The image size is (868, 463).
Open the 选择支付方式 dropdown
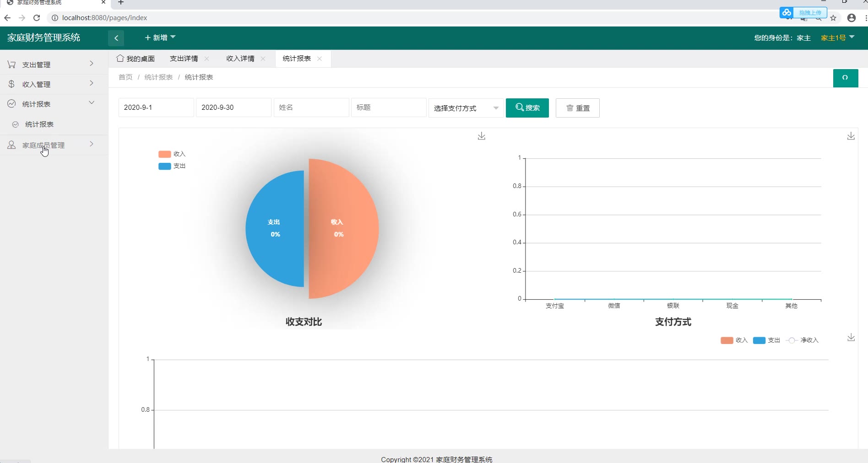(466, 108)
